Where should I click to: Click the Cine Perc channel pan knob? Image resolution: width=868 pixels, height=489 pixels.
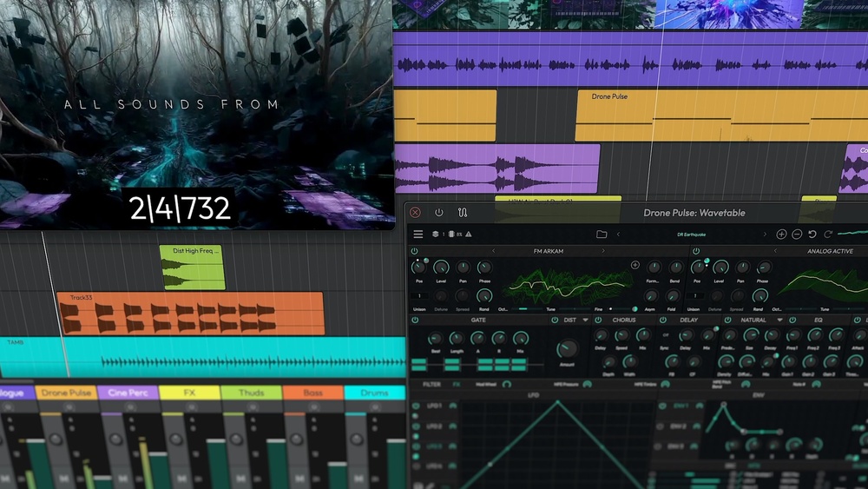click(x=115, y=439)
